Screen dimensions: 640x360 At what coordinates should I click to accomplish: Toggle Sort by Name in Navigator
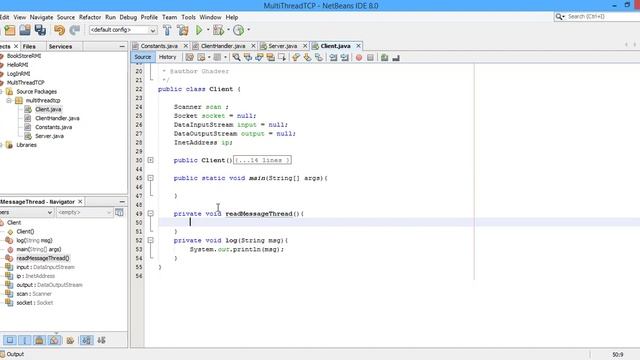[86, 340]
